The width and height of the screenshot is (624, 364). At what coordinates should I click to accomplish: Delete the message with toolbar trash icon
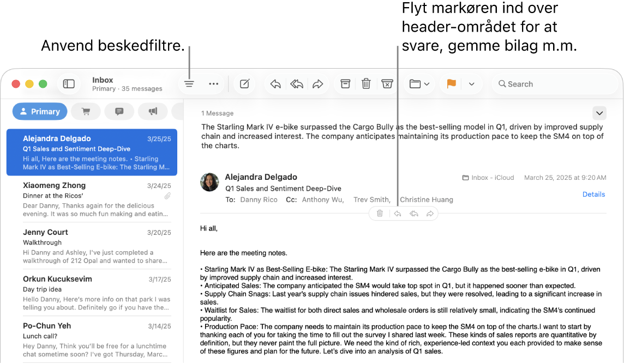pos(366,84)
